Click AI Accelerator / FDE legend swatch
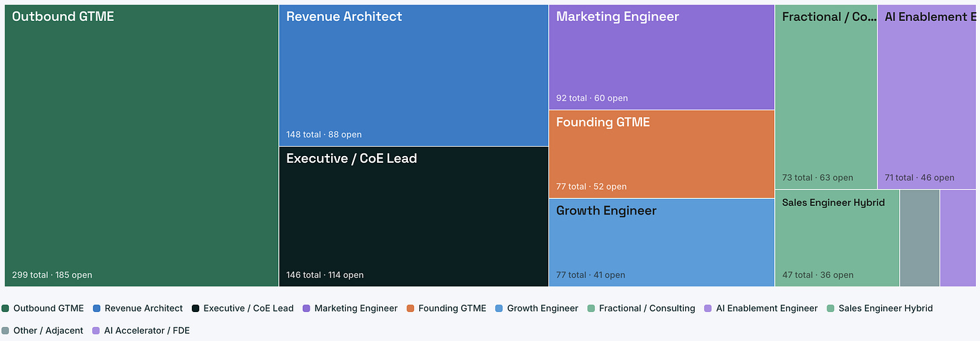Viewport: 980px width, 341px height. click(x=96, y=331)
